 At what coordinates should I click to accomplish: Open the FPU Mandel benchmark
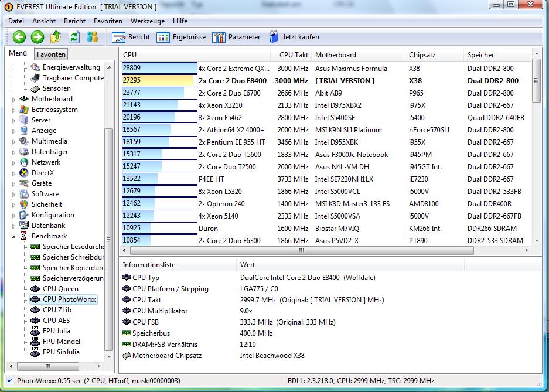(62, 341)
